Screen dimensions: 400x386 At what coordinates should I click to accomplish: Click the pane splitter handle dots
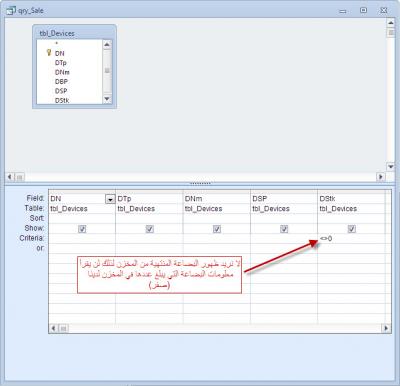[x=200, y=183]
